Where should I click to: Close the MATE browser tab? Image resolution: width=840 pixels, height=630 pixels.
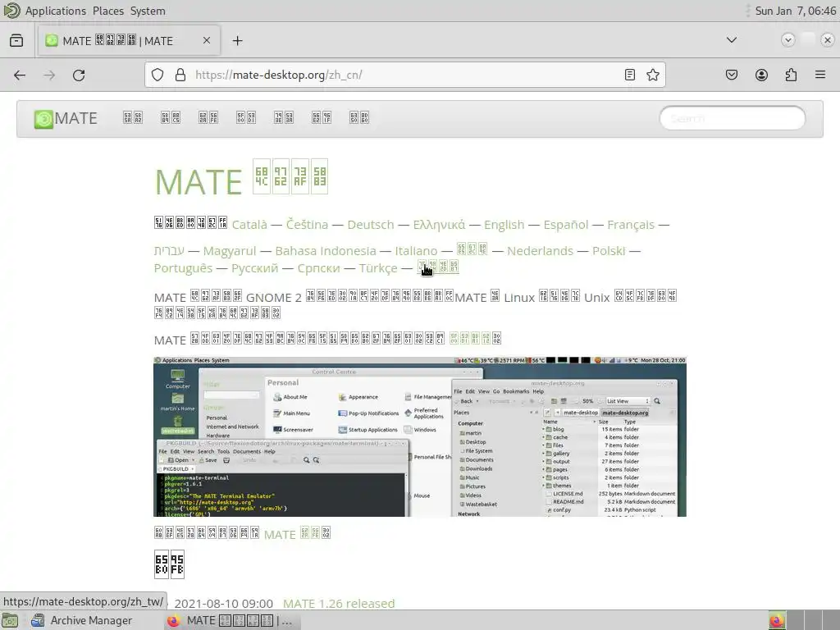click(206, 41)
